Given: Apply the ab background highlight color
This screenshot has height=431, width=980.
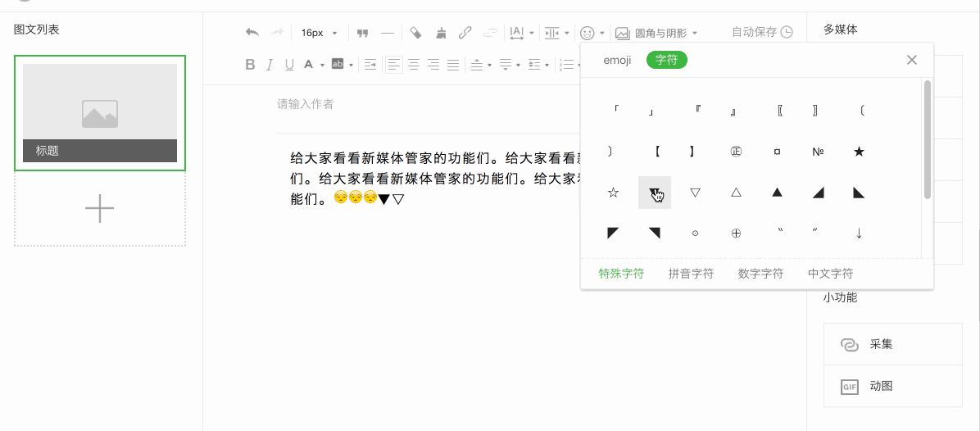Looking at the screenshot, I should pyautogui.click(x=338, y=64).
